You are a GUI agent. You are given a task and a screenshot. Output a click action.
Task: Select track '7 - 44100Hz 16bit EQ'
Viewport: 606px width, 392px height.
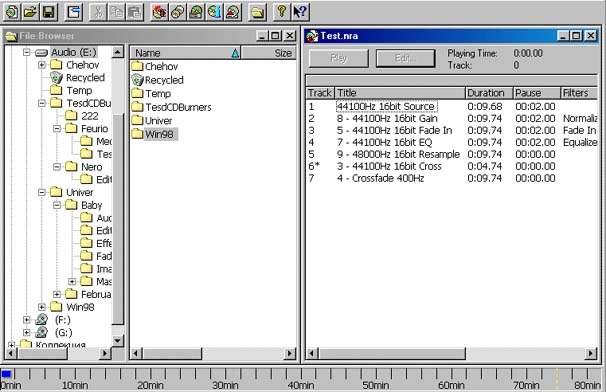(384, 142)
